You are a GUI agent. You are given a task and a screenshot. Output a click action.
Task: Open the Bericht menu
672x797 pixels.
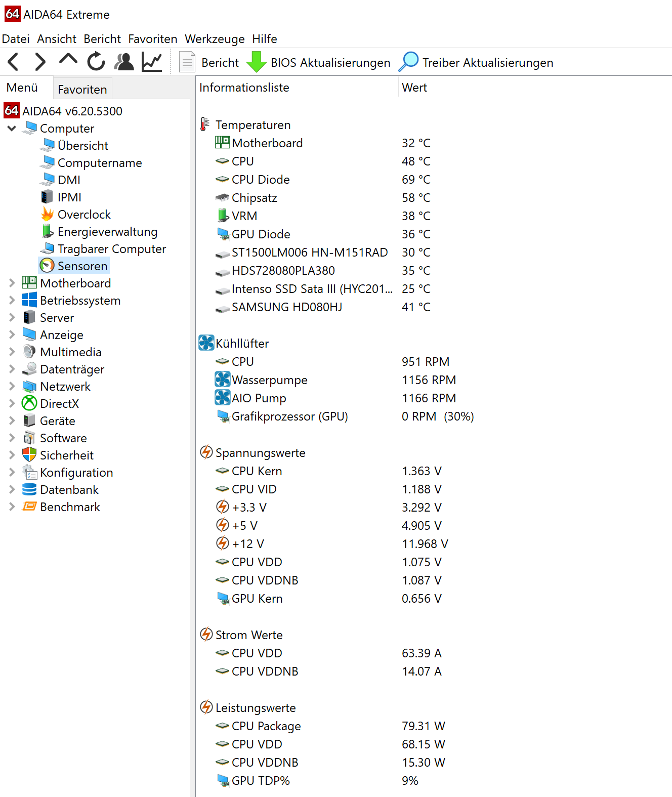click(x=102, y=39)
